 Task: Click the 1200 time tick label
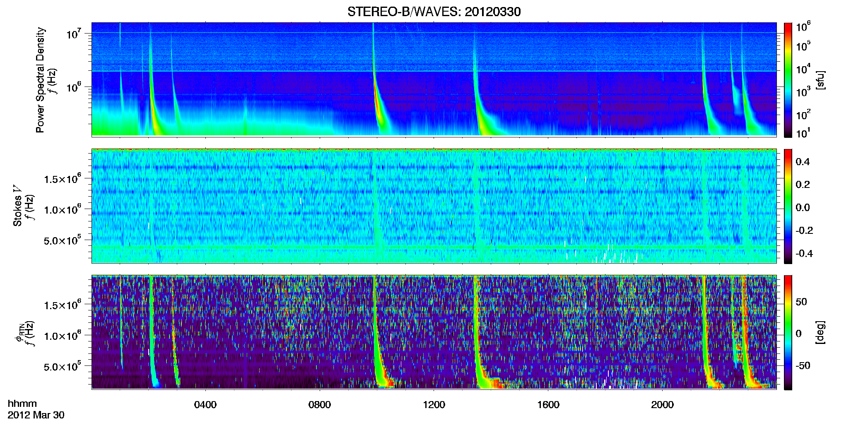point(434,404)
